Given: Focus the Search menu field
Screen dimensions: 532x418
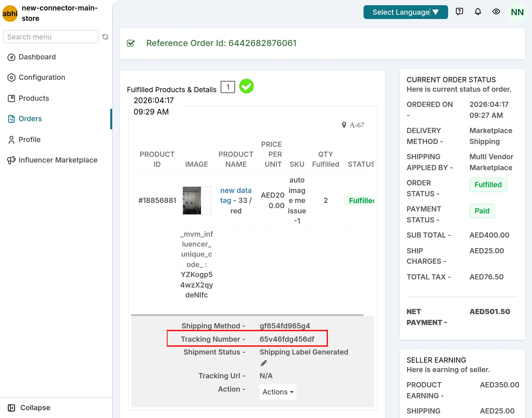Looking at the screenshot, I should point(51,37).
